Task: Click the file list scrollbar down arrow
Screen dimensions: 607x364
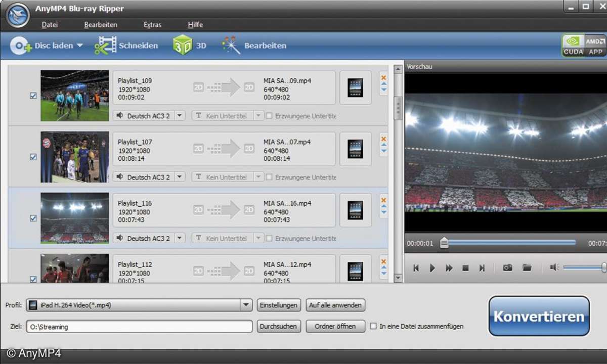Action: point(398,278)
